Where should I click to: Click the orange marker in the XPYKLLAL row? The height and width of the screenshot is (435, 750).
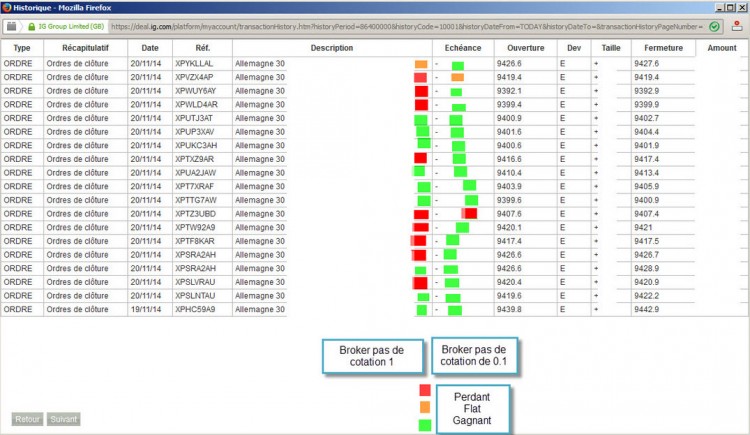tap(421, 64)
